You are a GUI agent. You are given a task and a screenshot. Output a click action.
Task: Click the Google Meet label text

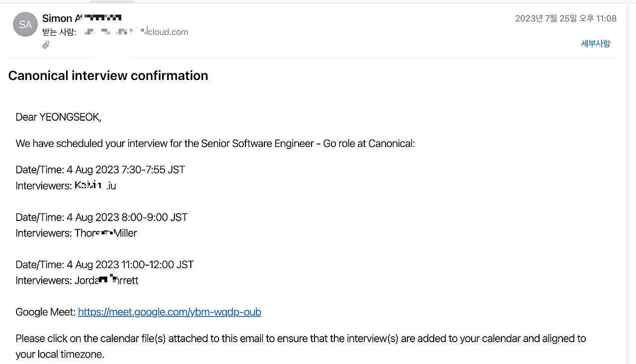point(45,312)
